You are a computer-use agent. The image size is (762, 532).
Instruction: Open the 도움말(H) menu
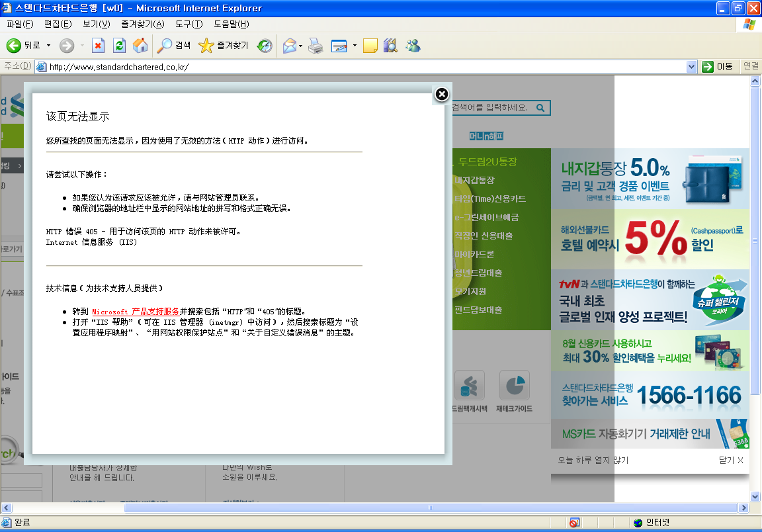(232, 24)
